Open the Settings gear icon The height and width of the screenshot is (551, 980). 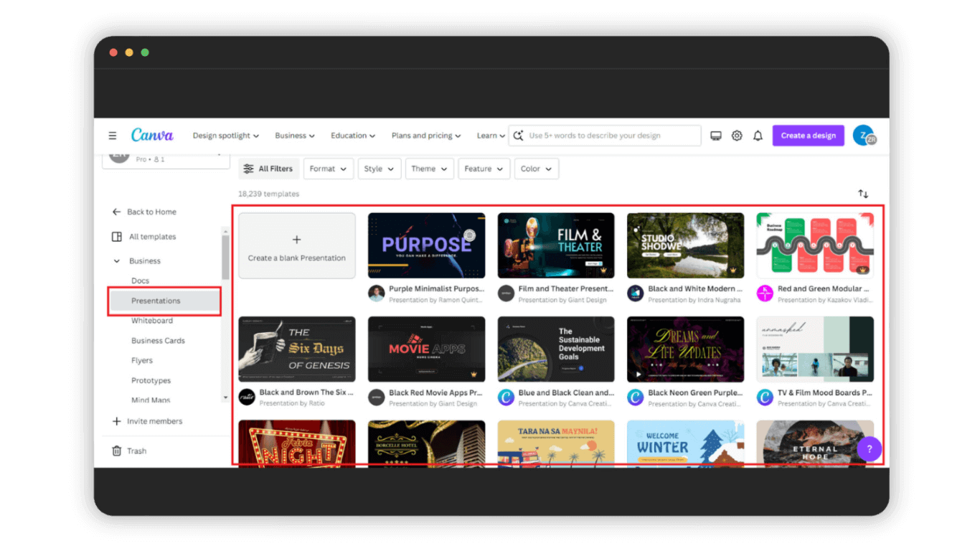pos(737,135)
